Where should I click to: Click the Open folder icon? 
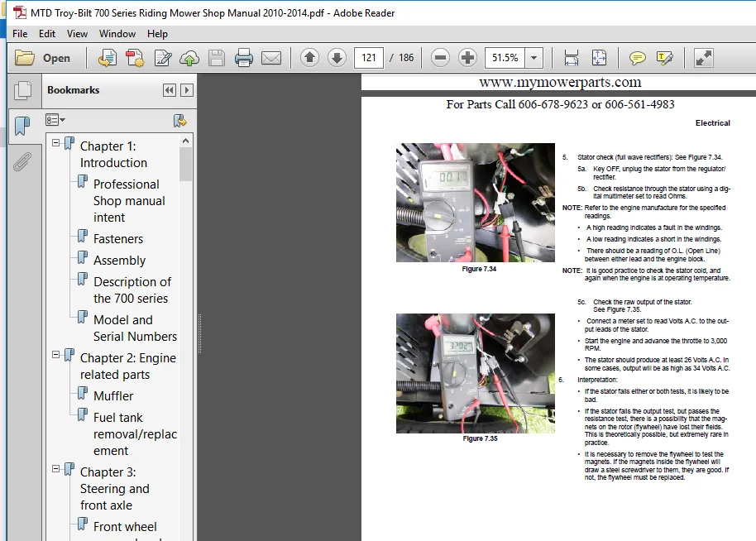click(25, 58)
